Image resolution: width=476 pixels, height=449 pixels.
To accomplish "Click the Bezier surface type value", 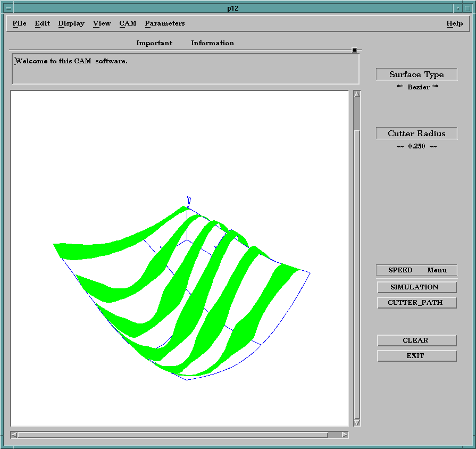I will tap(417, 87).
